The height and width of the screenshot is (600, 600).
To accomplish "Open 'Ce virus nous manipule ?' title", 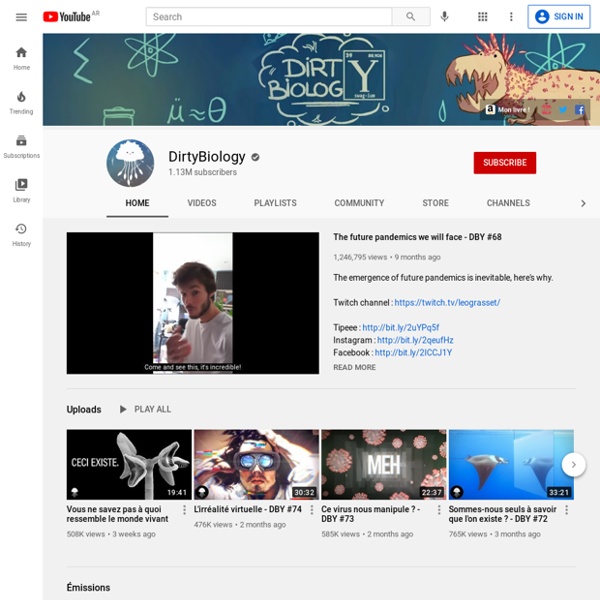I will click(370, 514).
